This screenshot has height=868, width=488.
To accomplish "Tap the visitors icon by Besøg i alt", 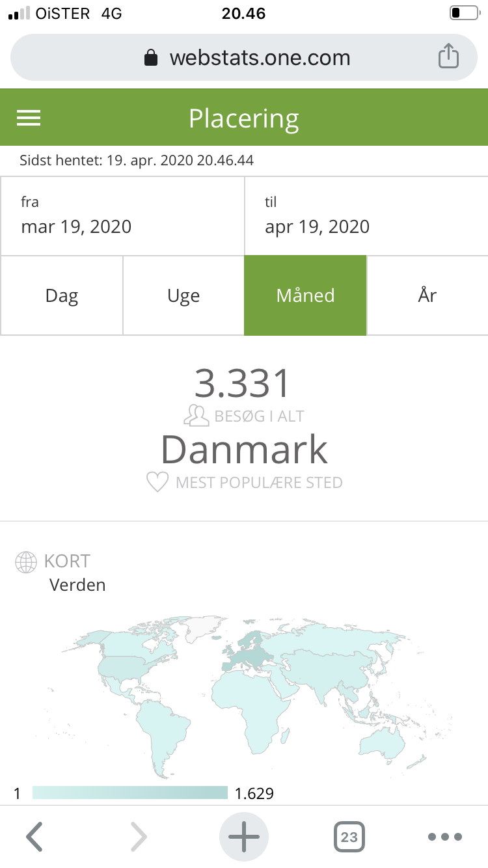I will point(196,416).
